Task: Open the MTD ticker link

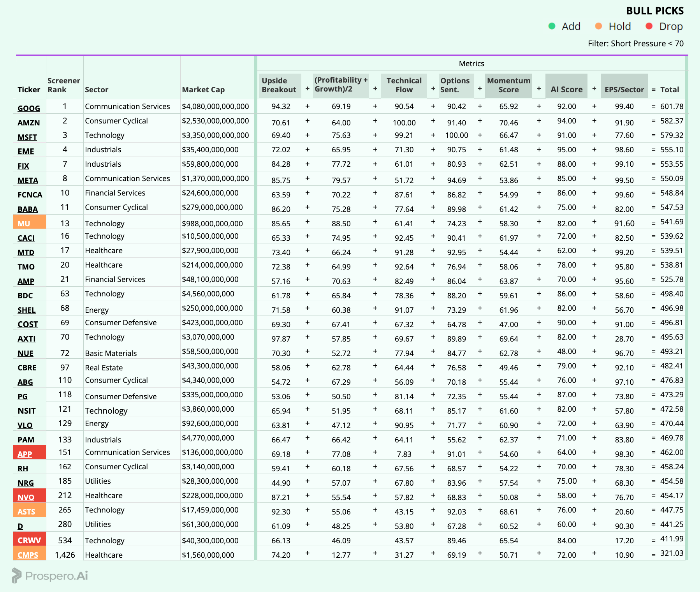Action: 26,252
